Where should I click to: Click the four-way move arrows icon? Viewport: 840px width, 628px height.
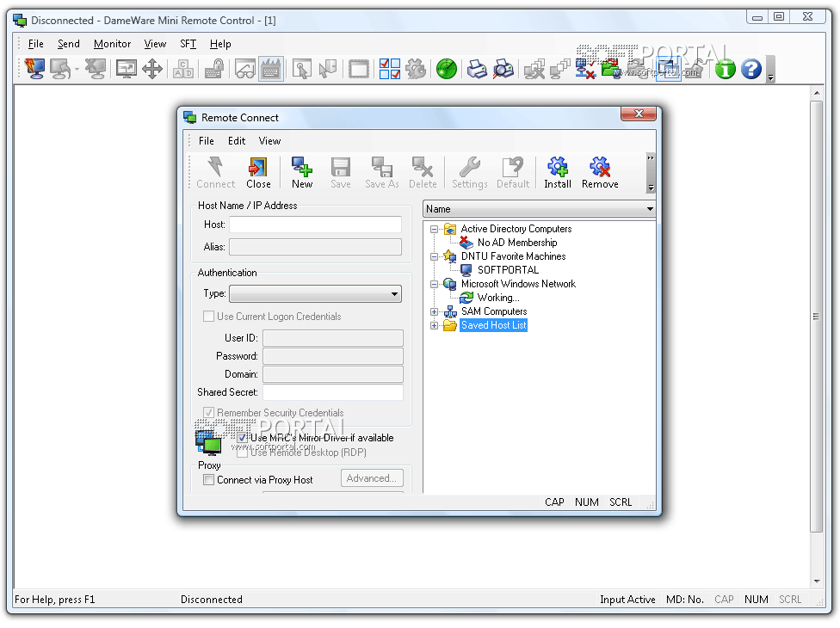coord(152,69)
